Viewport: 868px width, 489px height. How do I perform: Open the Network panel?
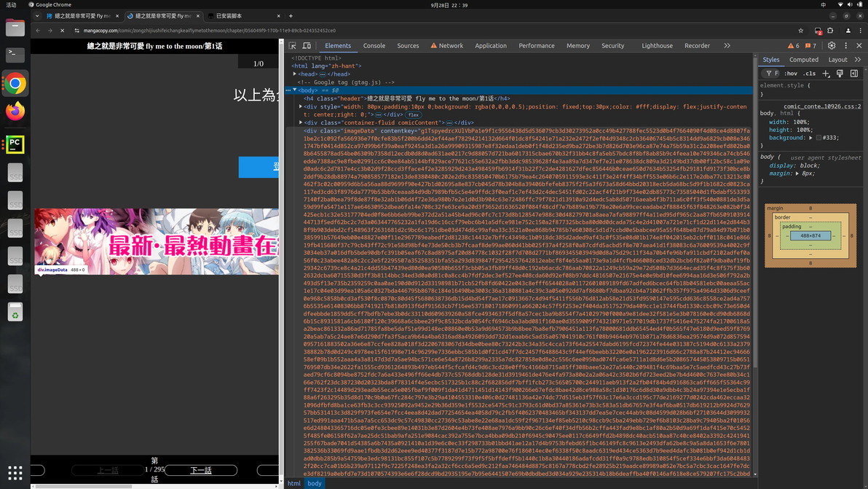[x=446, y=45]
